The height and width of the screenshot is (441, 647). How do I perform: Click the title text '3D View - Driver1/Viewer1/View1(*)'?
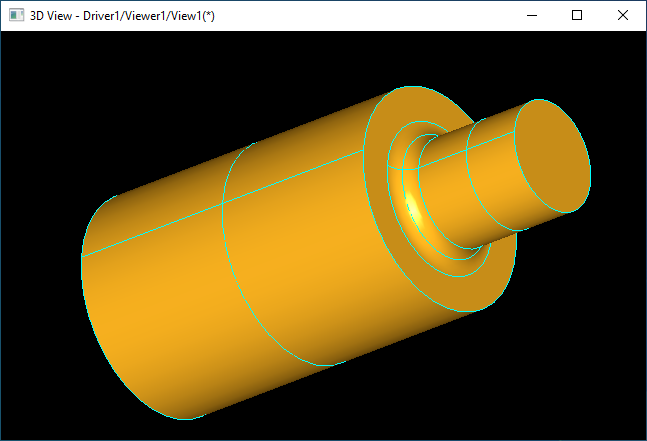pos(122,16)
